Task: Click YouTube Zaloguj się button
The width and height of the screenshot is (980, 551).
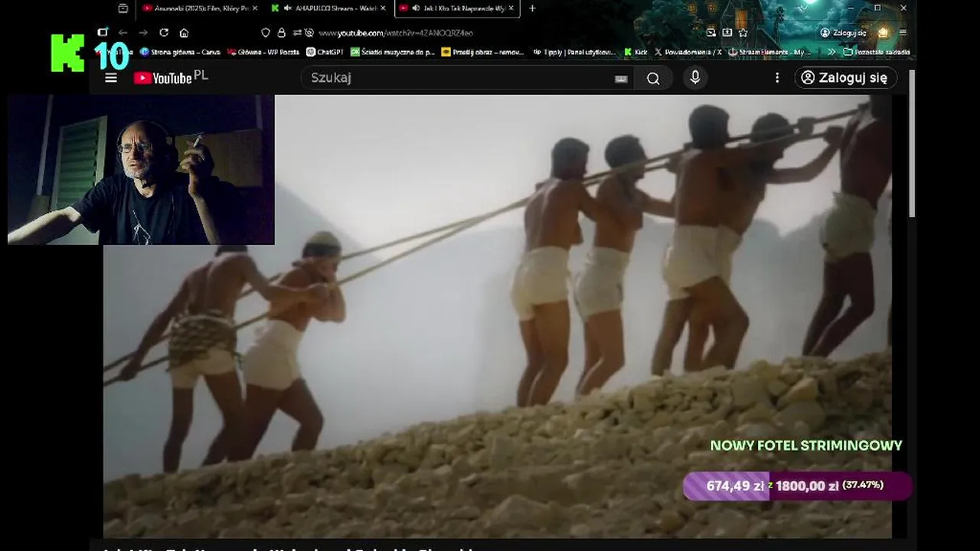Action: tap(845, 77)
